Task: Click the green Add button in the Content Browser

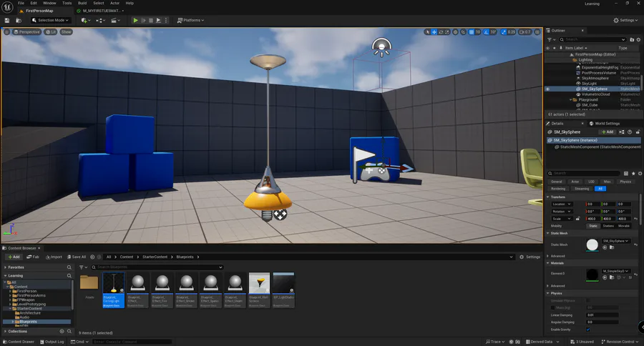Action: pyautogui.click(x=14, y=257)
